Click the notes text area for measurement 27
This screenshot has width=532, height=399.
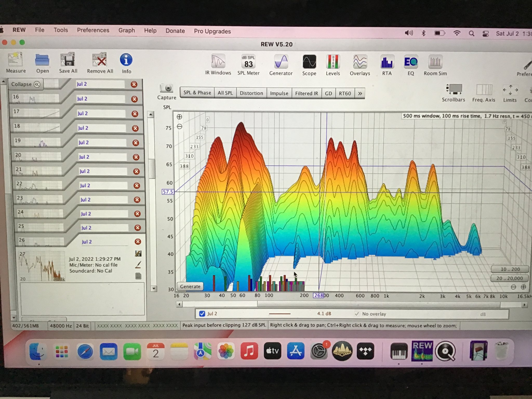coord(82,299)
